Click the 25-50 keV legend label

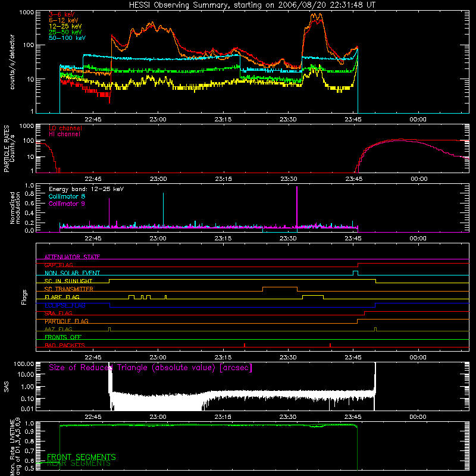pos(65,32)
